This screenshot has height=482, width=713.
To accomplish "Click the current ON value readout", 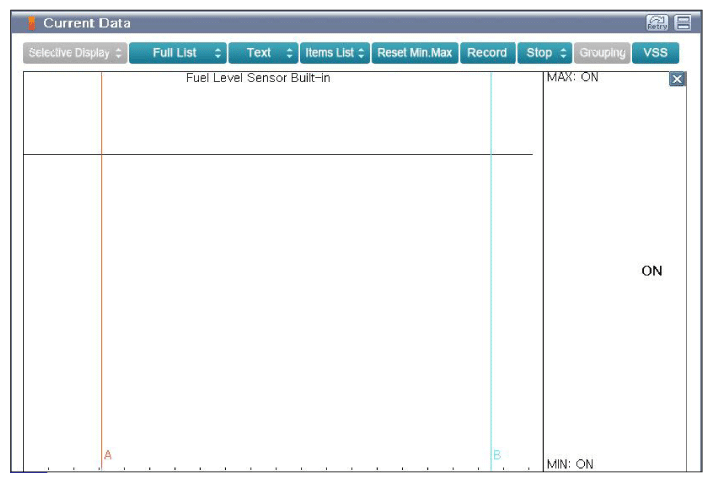I will point(652,271).
